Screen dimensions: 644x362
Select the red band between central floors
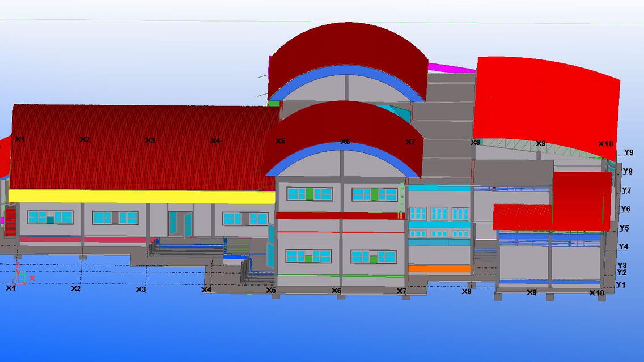[340, 215]
